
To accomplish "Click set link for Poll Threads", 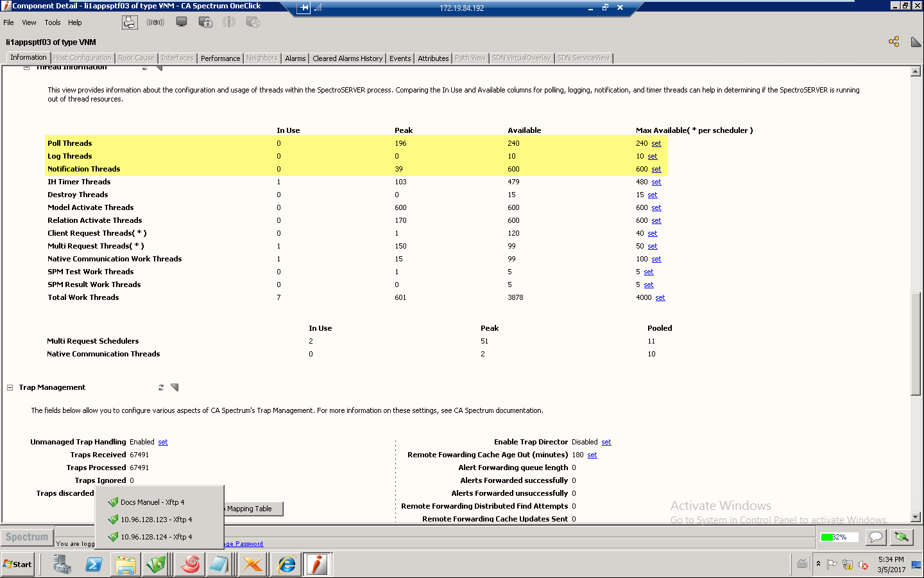I will [656, 143].
